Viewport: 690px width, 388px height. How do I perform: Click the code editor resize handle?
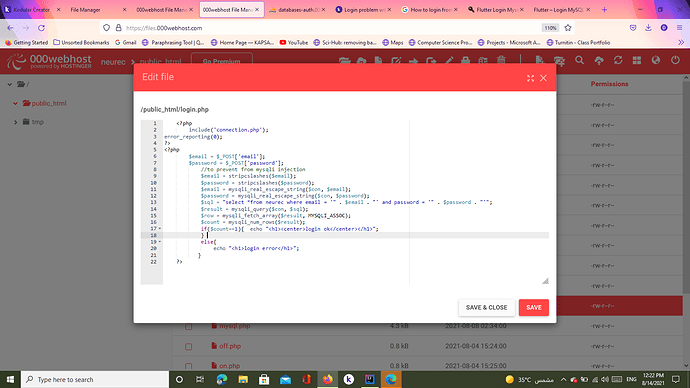(545, 281)
